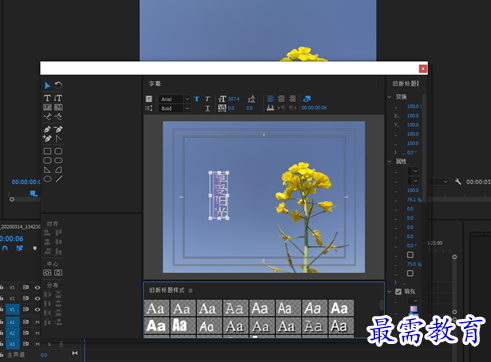Open the legacy title styles panel menu

pos(191,291)
